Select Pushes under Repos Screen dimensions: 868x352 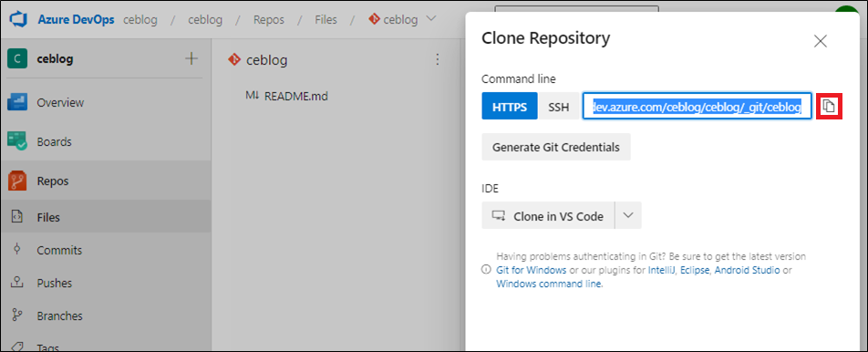click(x=105, y=284)
